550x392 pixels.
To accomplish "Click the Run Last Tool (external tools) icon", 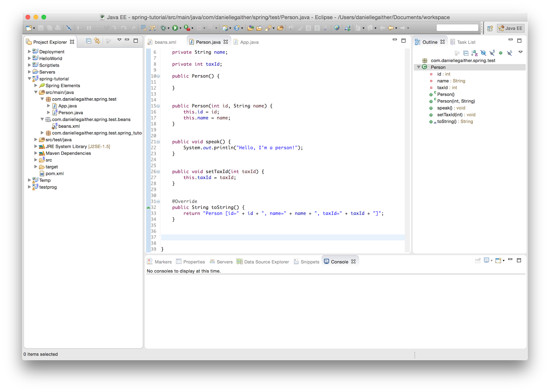I will click(187, 28).
